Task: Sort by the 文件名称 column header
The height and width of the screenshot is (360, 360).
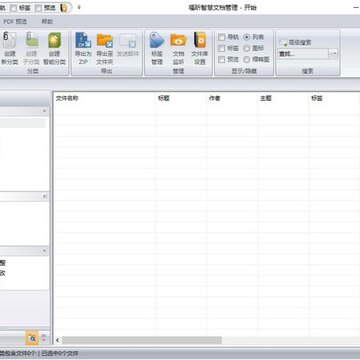Action: click(x=104, y=98)
